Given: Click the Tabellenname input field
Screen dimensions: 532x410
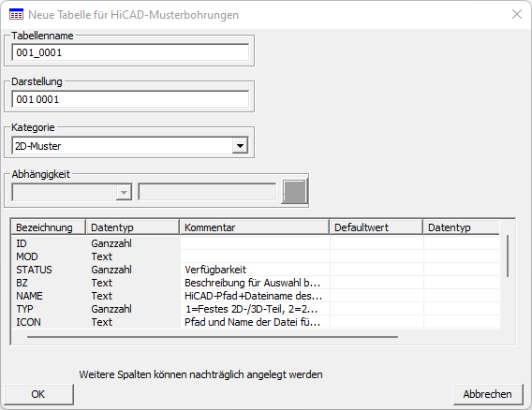Looking at the screenshot, I should [x=130, y=52].
